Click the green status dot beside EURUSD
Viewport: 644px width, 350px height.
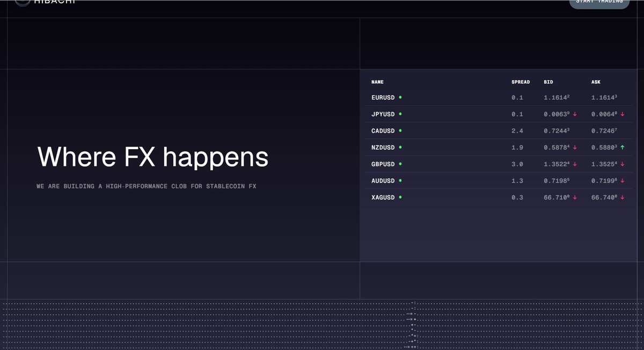pos(400,97)
